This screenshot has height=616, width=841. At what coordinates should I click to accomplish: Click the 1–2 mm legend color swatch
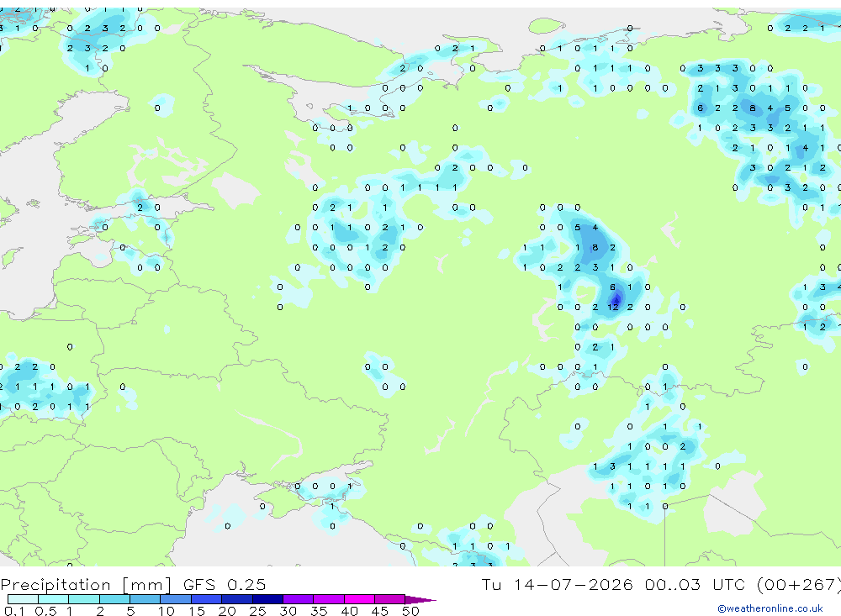(x=84, y=599)
